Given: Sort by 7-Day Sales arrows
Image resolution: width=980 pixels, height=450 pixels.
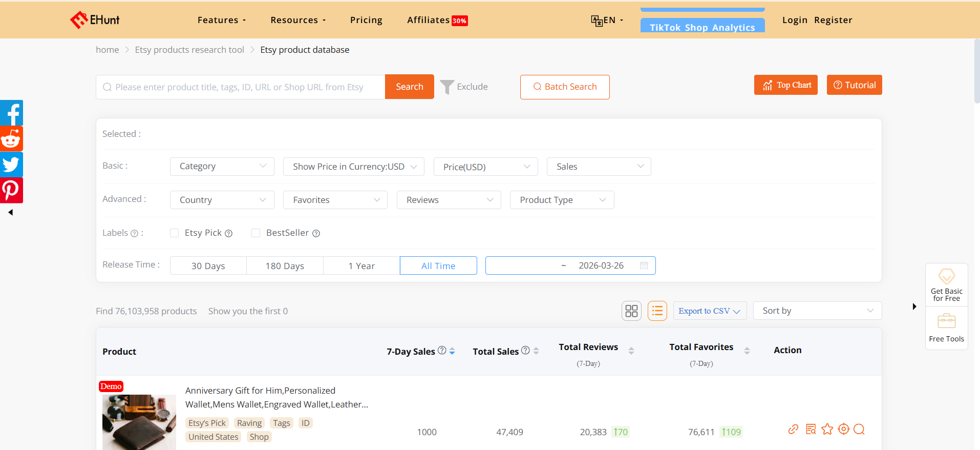Looking at the screenshot, I should coord(452,351).
